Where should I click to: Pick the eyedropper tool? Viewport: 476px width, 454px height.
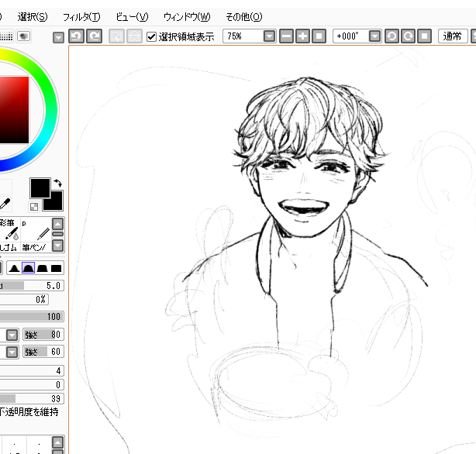(x=5, y=204)
